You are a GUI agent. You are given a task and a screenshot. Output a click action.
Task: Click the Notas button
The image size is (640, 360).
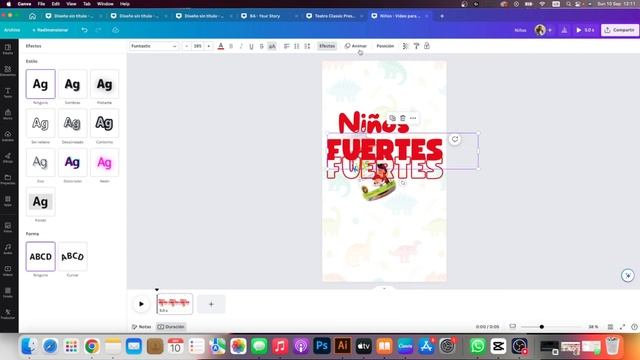click(x=141, y=327)
